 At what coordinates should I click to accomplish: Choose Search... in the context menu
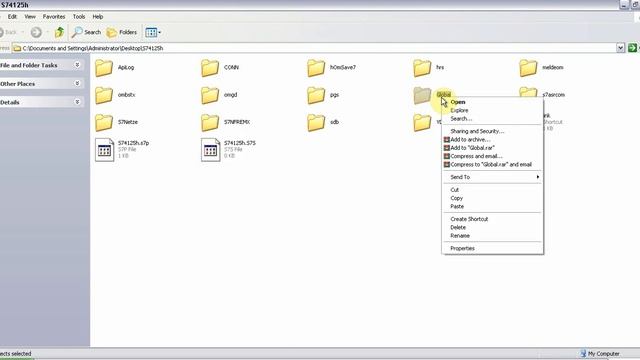pyautogui.click(x=492, y=119)
